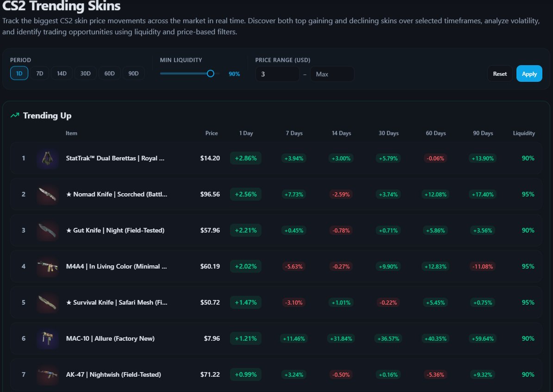Click the Max price input field

(x=332, y=74)
